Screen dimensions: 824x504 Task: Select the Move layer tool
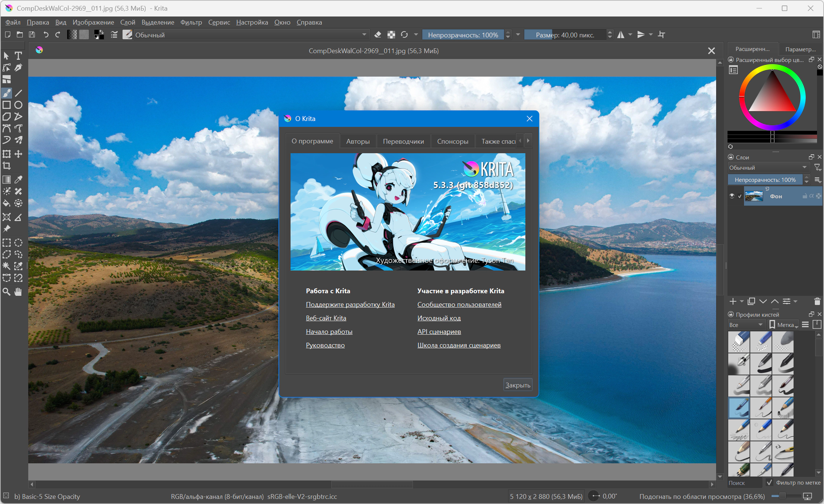point(18,154)
